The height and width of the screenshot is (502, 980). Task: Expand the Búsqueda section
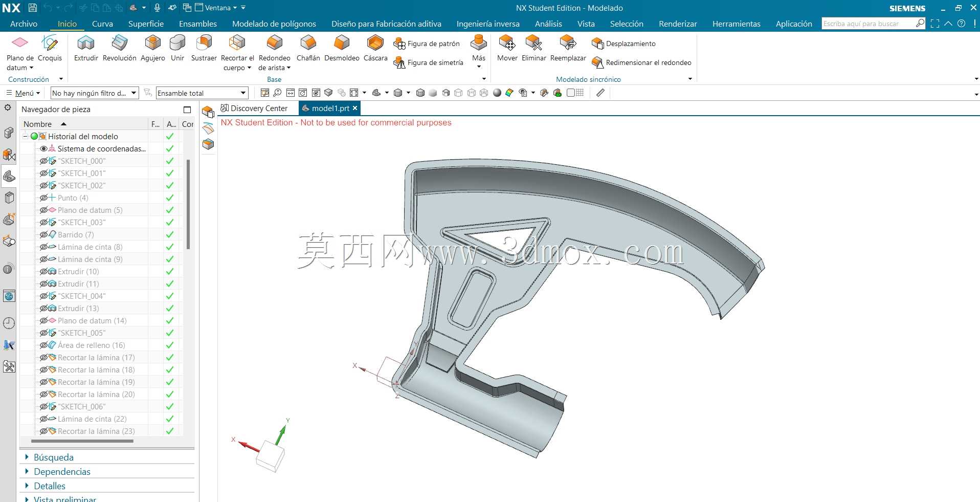click(x=27, y=457)
